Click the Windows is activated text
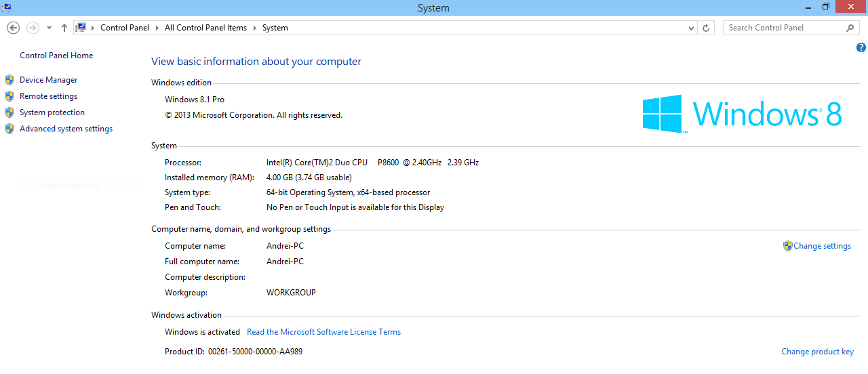 (202, 332)
